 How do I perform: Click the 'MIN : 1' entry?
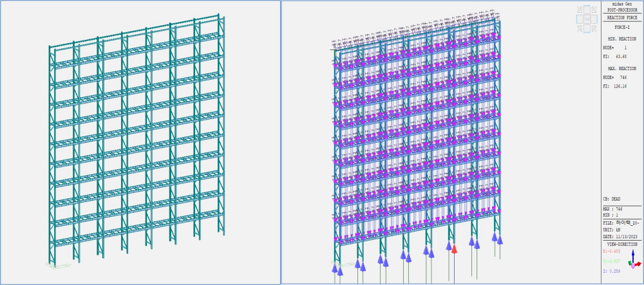(611, 215)
